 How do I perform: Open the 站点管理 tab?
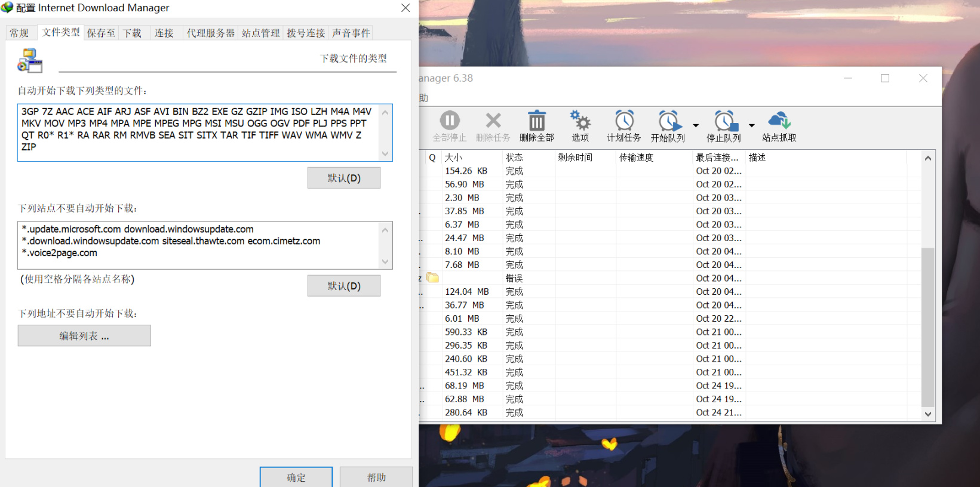(260, 33)
